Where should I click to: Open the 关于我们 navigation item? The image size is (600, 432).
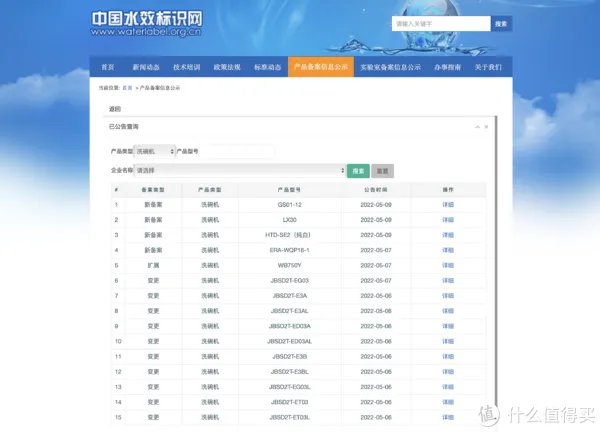pyautogui.click(x=488, y=67)
